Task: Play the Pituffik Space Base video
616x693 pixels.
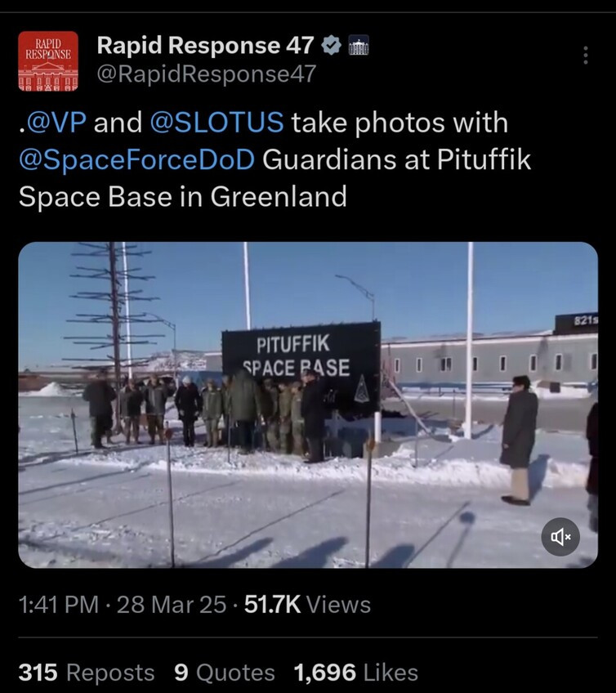Action: click(308, 405)
